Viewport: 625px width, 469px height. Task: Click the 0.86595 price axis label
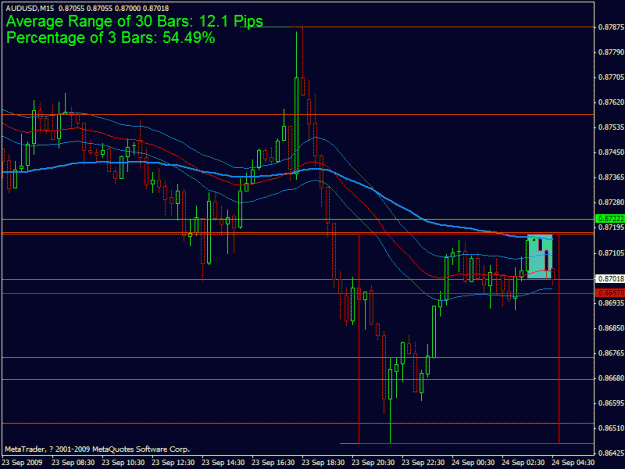tap(611, 403)
